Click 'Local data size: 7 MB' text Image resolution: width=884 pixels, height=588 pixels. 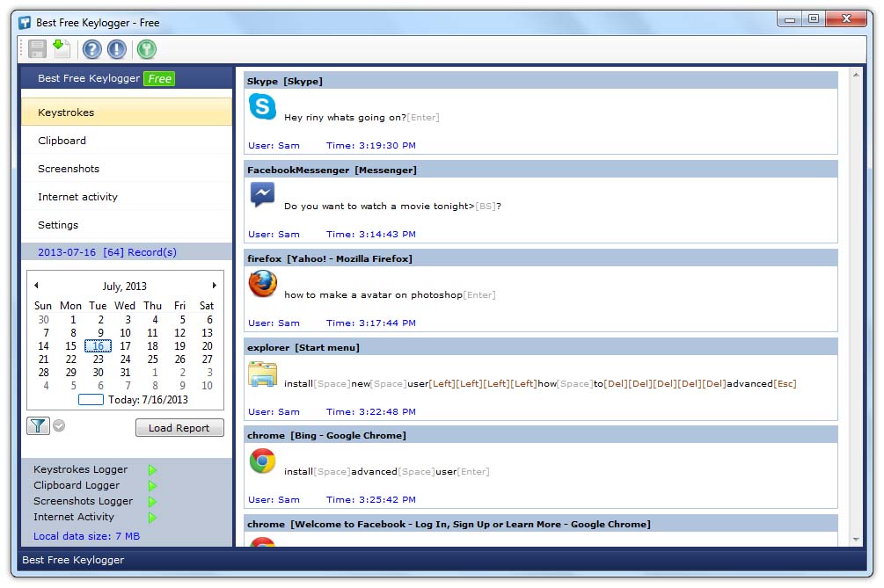(x=87, y=536)
